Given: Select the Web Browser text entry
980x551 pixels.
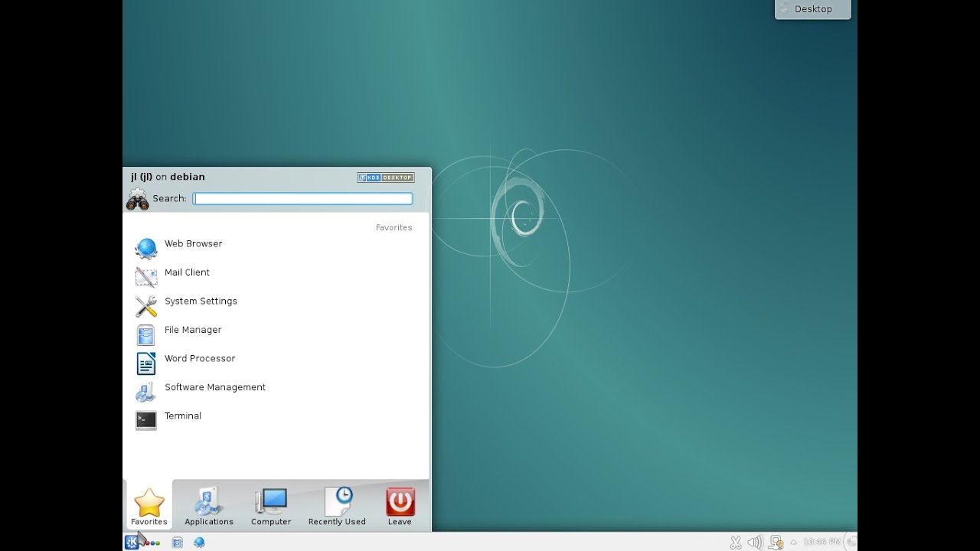Looking at the screenshot, I should (193, 243).
